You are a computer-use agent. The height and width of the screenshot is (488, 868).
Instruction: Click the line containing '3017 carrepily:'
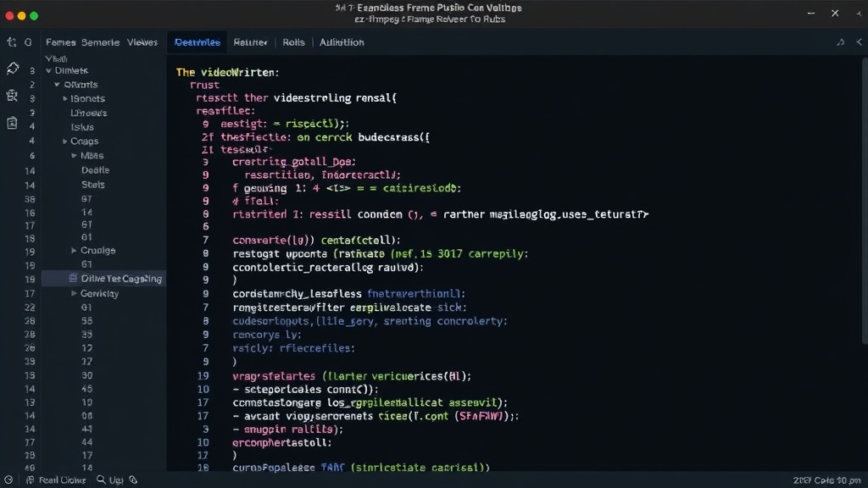coord(381,254)
